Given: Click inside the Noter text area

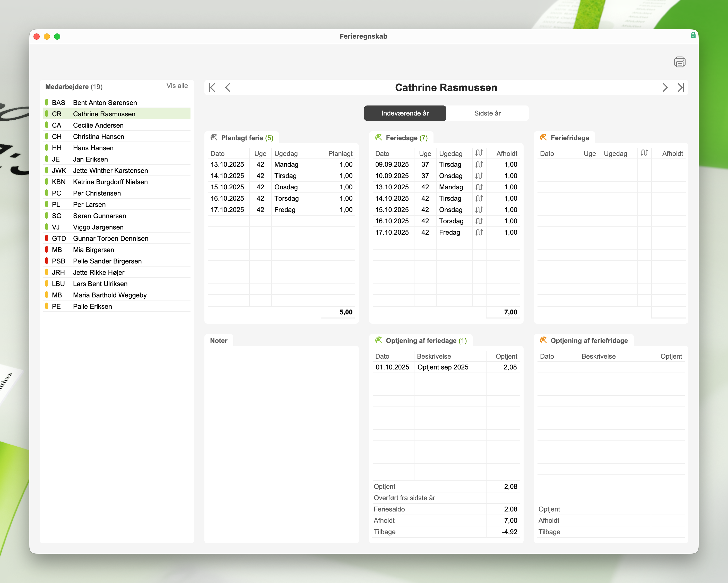Looking at the screenshot, I should coord(281,439).
